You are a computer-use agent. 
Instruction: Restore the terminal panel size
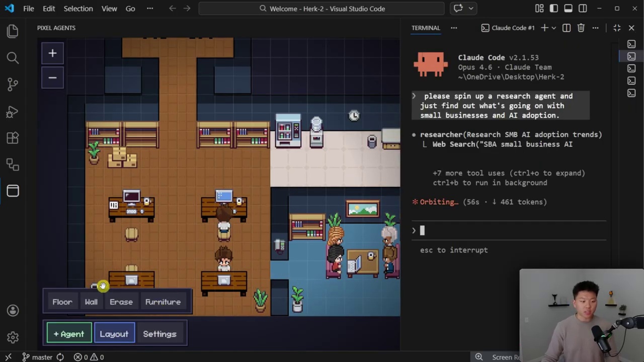pos(617,28)
